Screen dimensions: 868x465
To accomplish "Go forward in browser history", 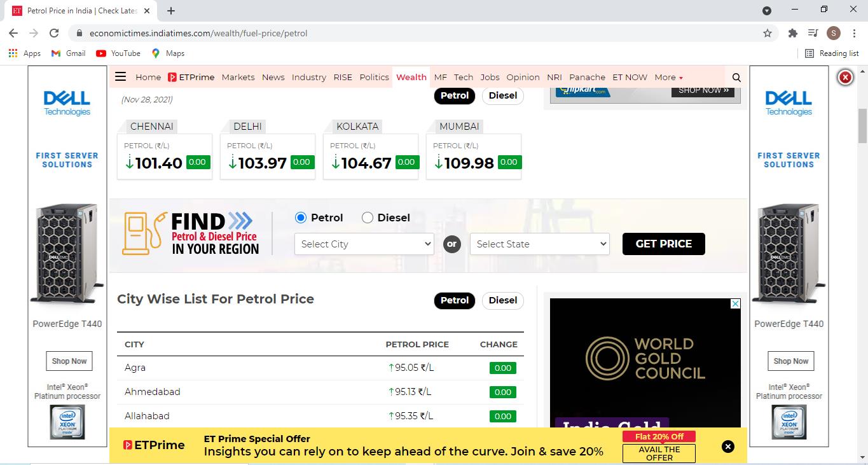I will [x=34, y=33].
